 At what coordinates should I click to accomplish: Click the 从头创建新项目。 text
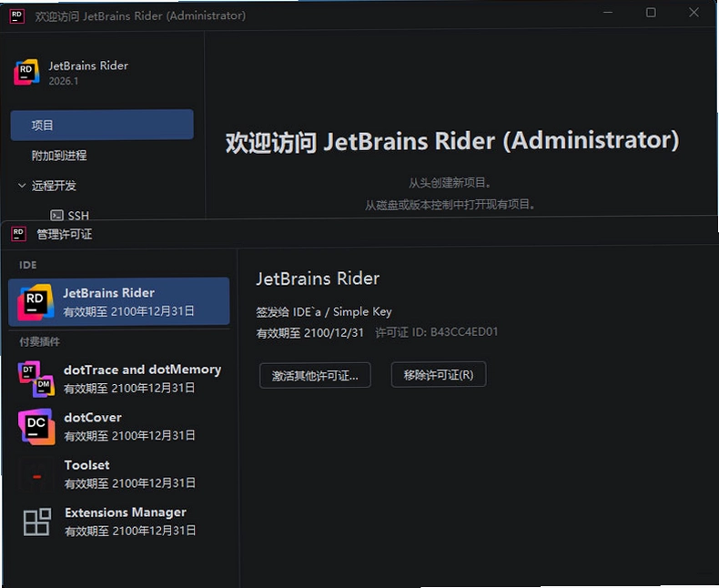click(451, 183)
